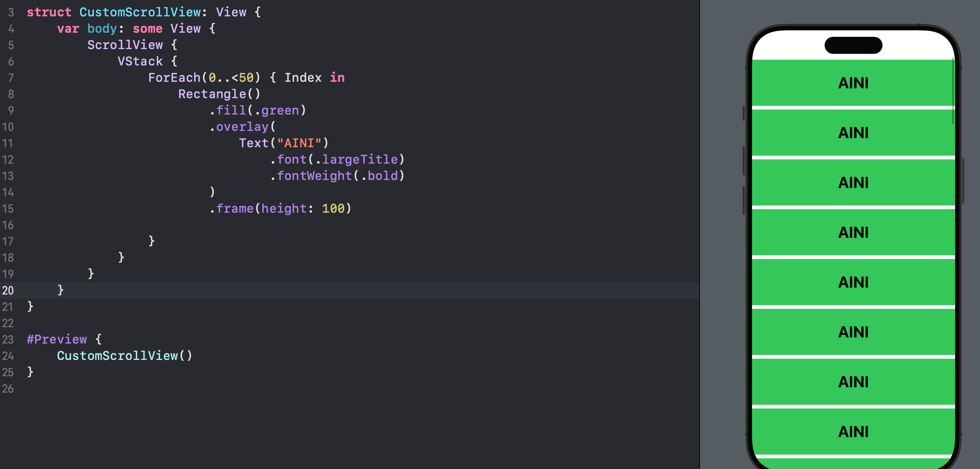The image size is (980, 469).
Task: Click the "AINI" string literal in code
Action: point(300,143)
